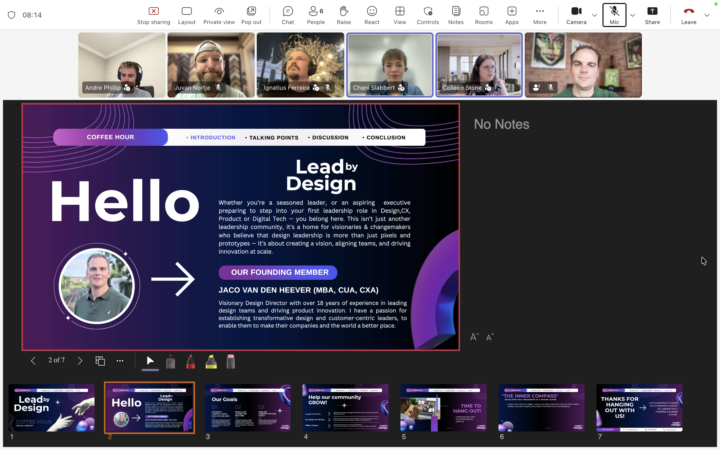Select the red pen tool

coord(191,362)
